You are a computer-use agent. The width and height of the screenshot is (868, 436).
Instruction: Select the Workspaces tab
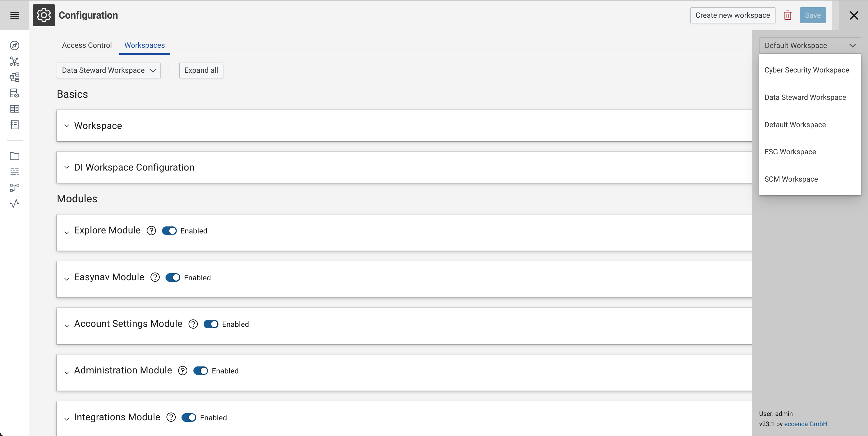(x=144, y=45)
